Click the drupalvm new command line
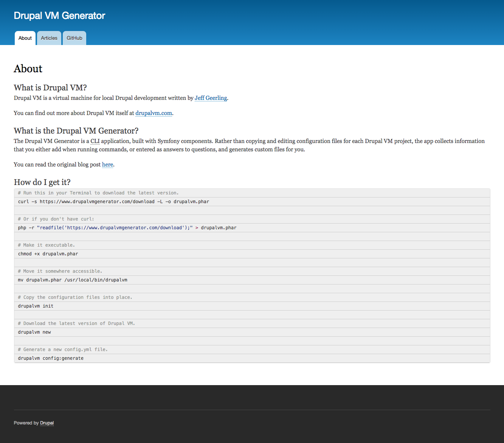 pyautogui.click(x=34, y=332)
